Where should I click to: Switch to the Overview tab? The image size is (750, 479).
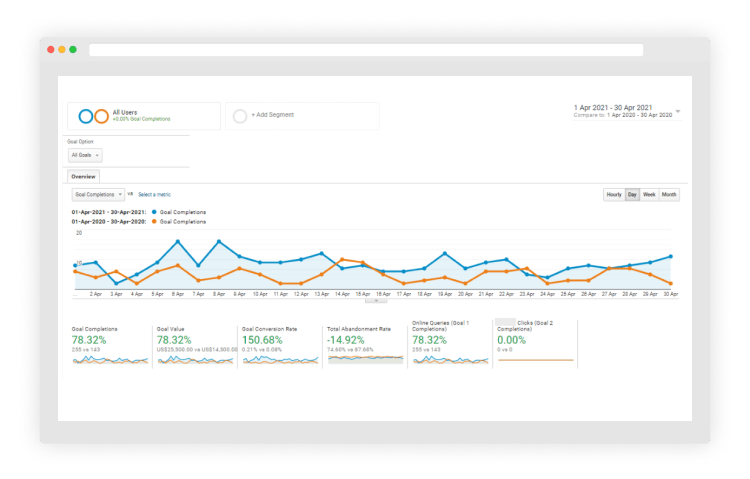click(83, 176)
